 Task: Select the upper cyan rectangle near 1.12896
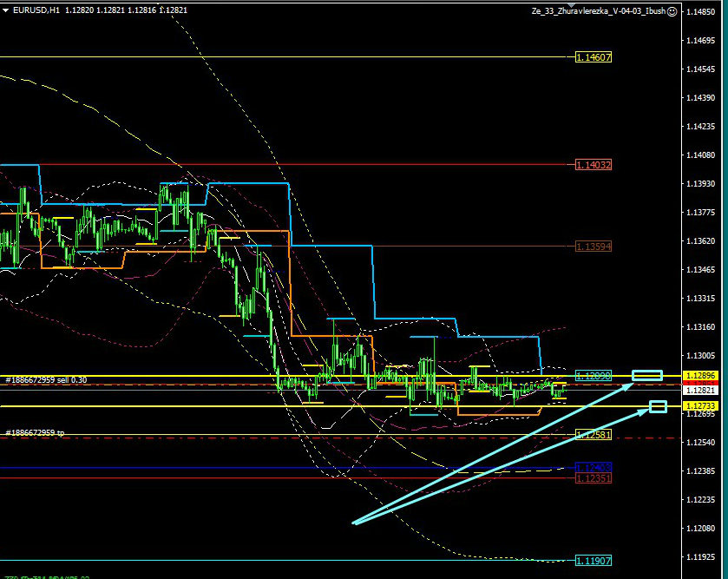[x=646, y=375]
